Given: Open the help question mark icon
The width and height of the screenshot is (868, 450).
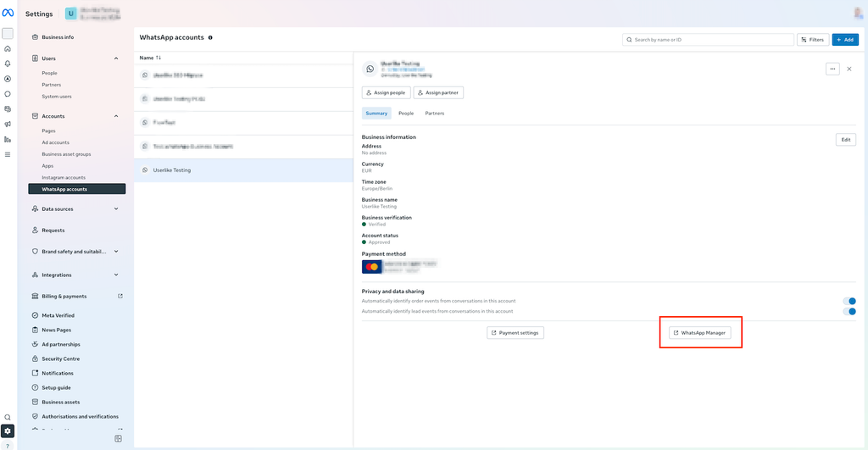Looking at the screenshot, I should [8, 446].
